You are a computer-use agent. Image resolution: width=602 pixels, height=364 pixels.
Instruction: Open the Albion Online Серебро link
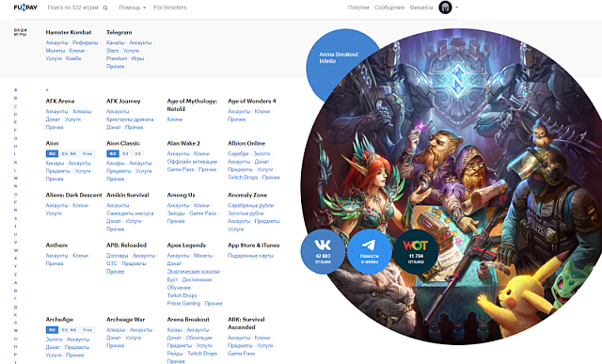238,153
